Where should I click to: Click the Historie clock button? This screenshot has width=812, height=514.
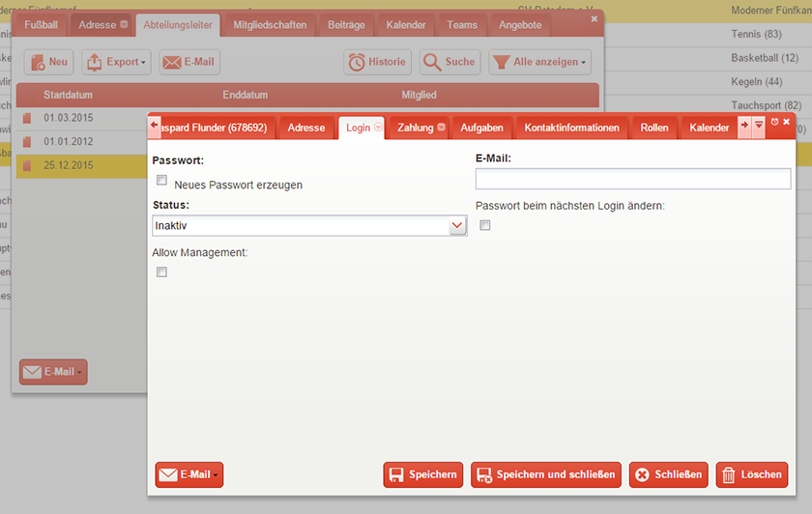point(378,62)
